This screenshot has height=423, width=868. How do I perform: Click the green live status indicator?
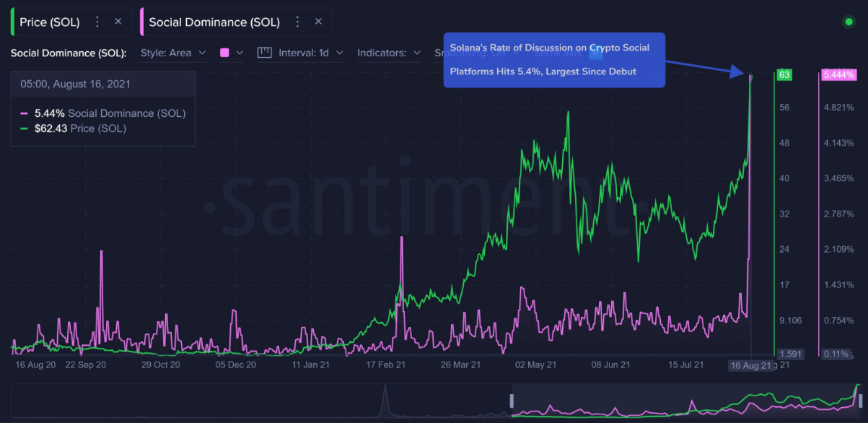pos(849,22)
